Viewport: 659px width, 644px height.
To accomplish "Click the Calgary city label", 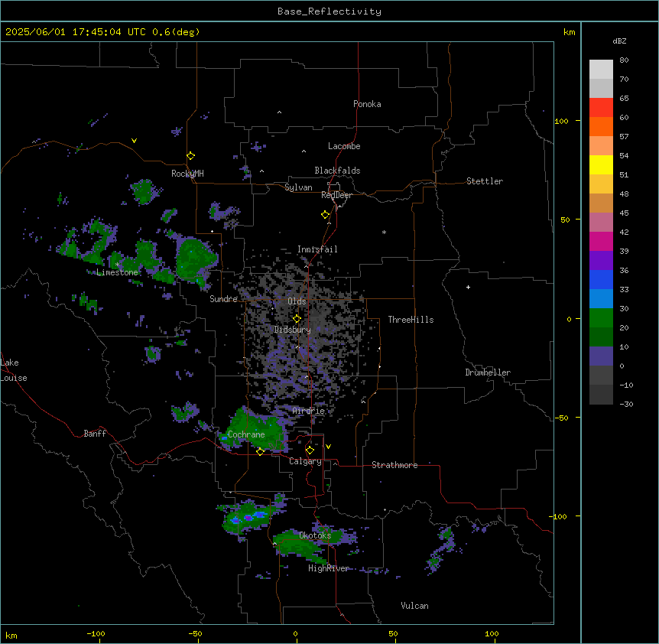I will pos(305,461).
